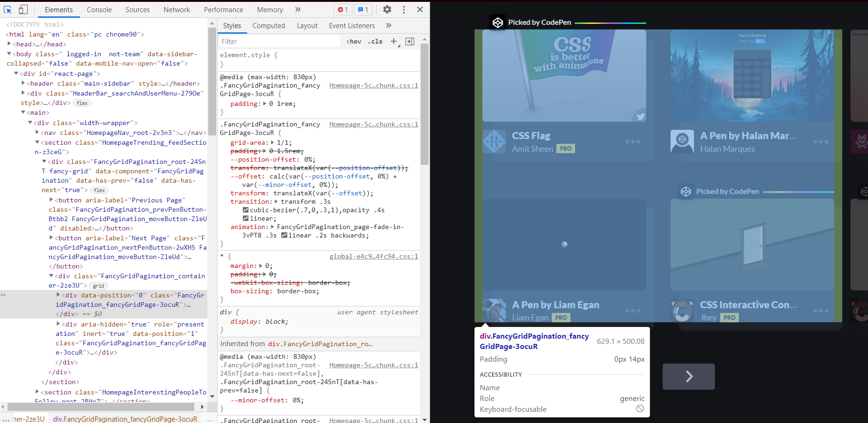Collapse the div id react-page node
The image size is (868, 423).
(16, 74)
